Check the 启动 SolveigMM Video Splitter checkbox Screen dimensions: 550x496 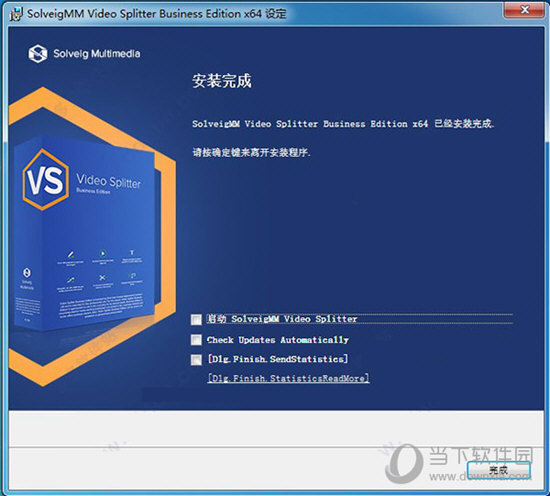click(x=196, y=319)
